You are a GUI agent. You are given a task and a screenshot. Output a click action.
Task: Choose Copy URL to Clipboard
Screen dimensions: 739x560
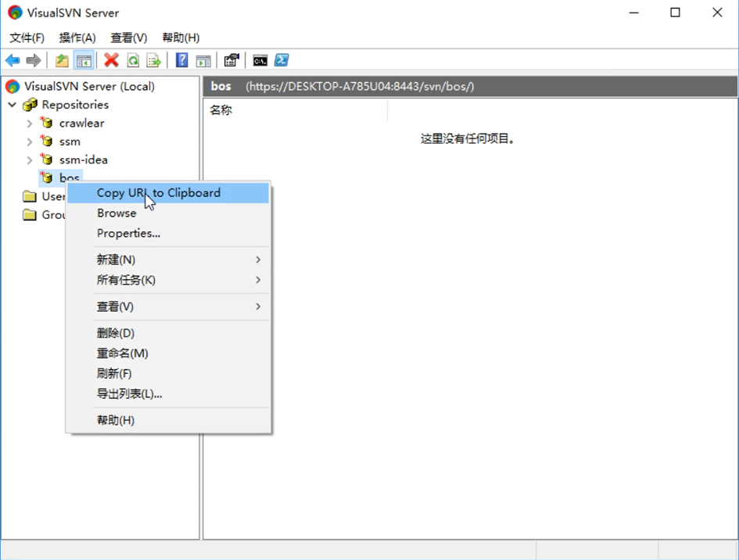168,193
